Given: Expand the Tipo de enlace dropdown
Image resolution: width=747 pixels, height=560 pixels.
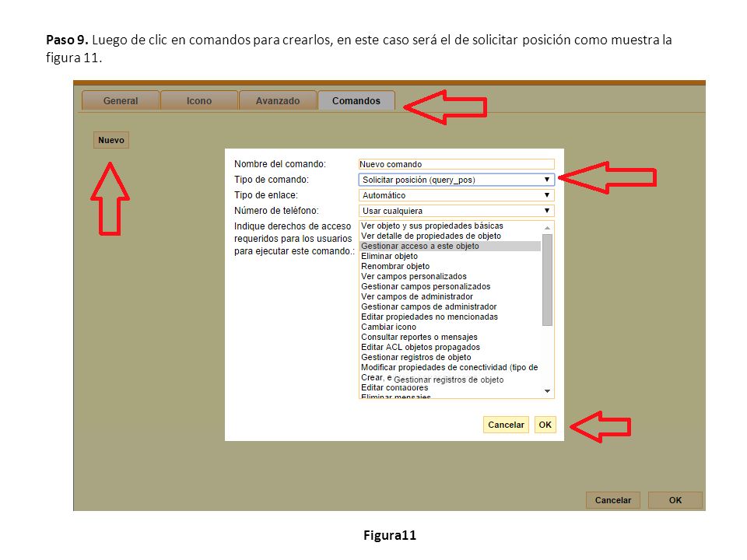Looking at the screenshot, I should click(x=457, y=195).
